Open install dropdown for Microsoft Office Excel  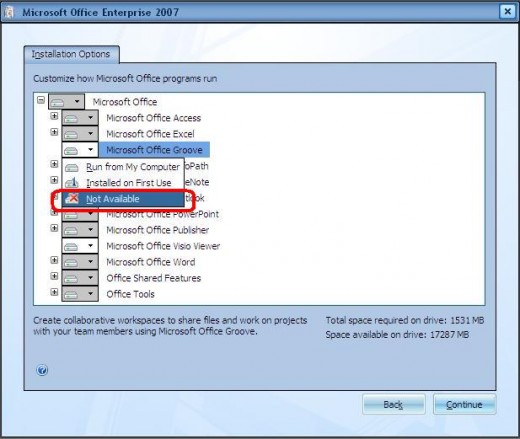point(80,134)
